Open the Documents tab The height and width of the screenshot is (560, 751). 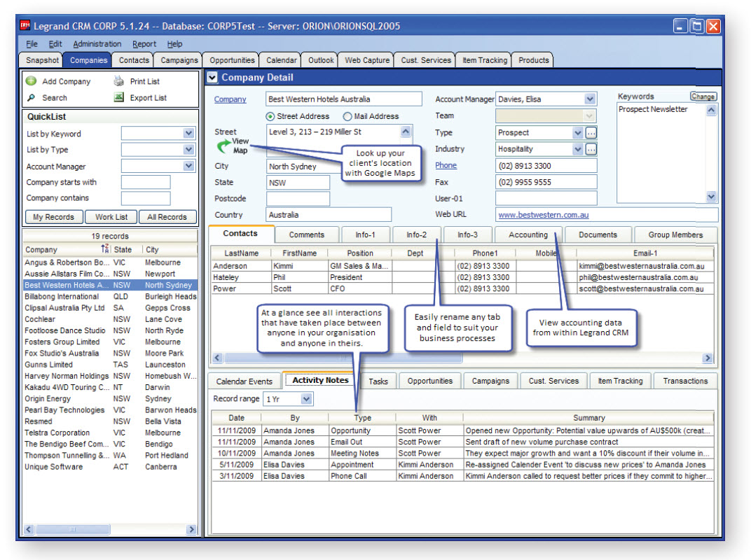pos(598,234)
